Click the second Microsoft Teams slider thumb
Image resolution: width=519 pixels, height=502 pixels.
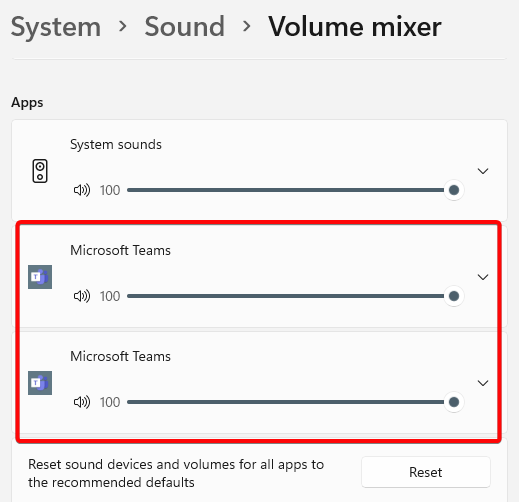[x=454, y=402]
